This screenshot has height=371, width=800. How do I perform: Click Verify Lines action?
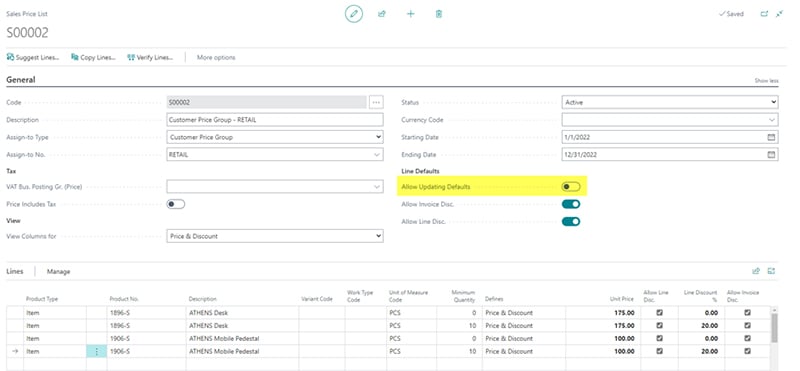click(151, 58)
